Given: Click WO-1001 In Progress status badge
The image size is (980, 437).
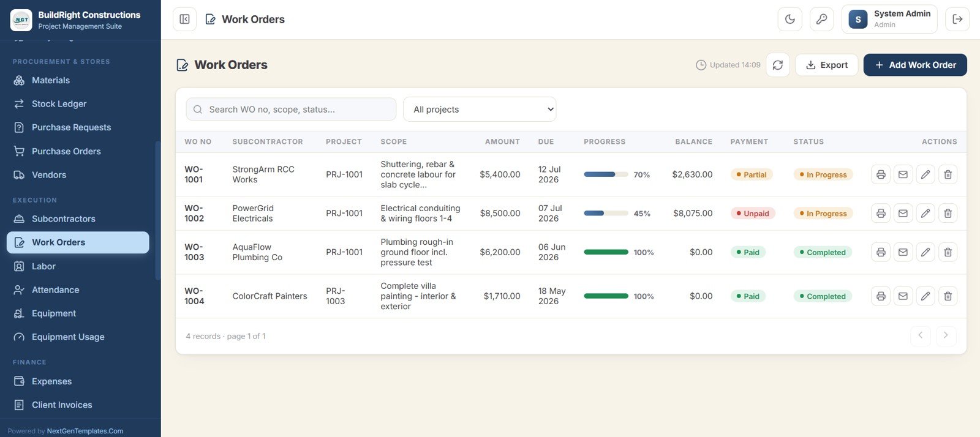Looking at the screenshot, I should [823, 174].
